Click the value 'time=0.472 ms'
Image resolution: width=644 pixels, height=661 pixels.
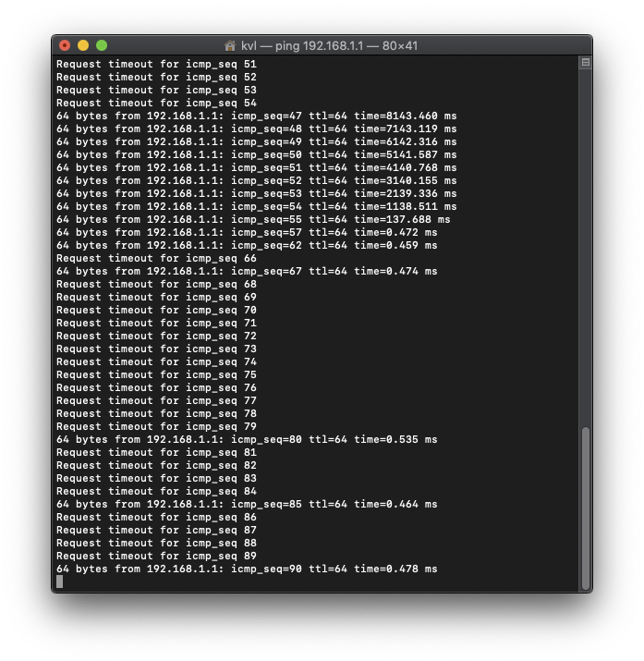click(x=395, y=232)
